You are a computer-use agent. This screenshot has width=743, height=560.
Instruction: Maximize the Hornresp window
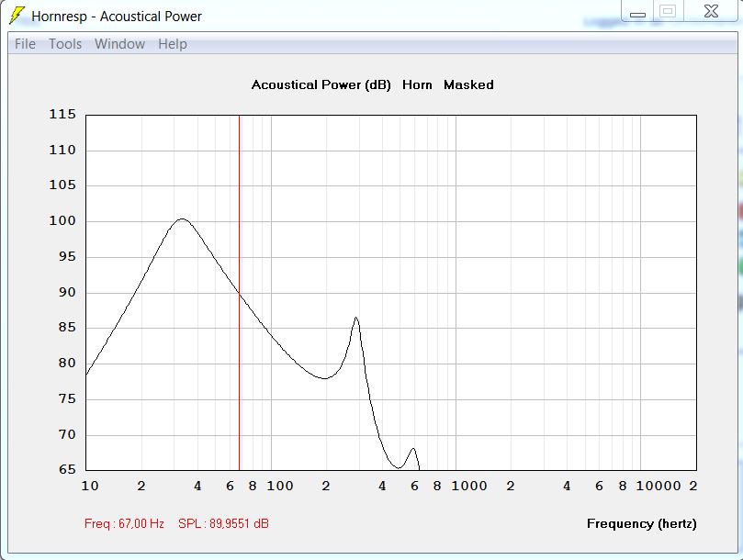[x=668, y=11]
